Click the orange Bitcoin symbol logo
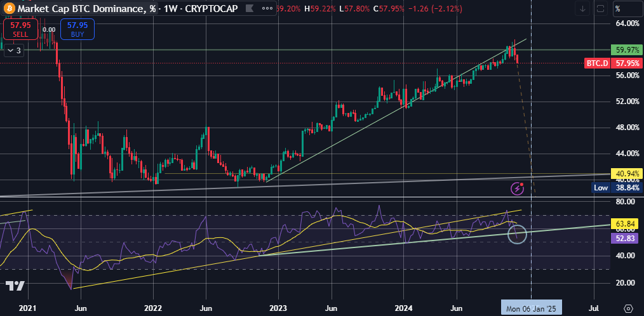This screenshot has height=316, width=644. click(x=8, y=8)
